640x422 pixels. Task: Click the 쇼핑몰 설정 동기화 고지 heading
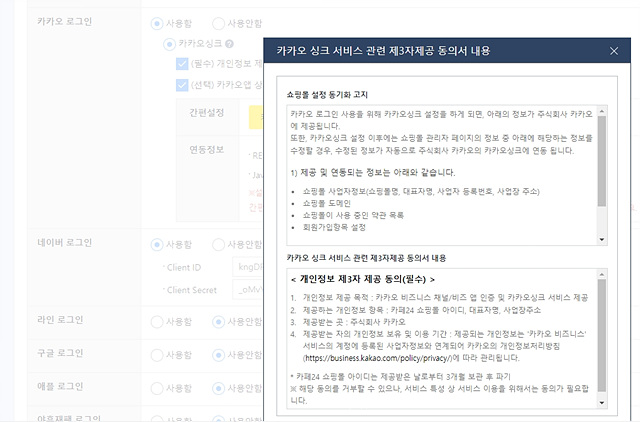click(x=327, y=95)
